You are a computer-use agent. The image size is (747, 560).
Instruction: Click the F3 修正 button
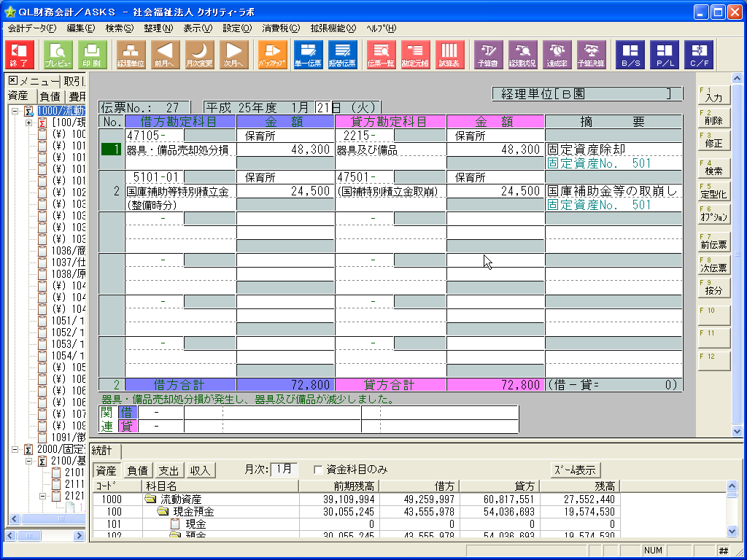coord(713,141)
